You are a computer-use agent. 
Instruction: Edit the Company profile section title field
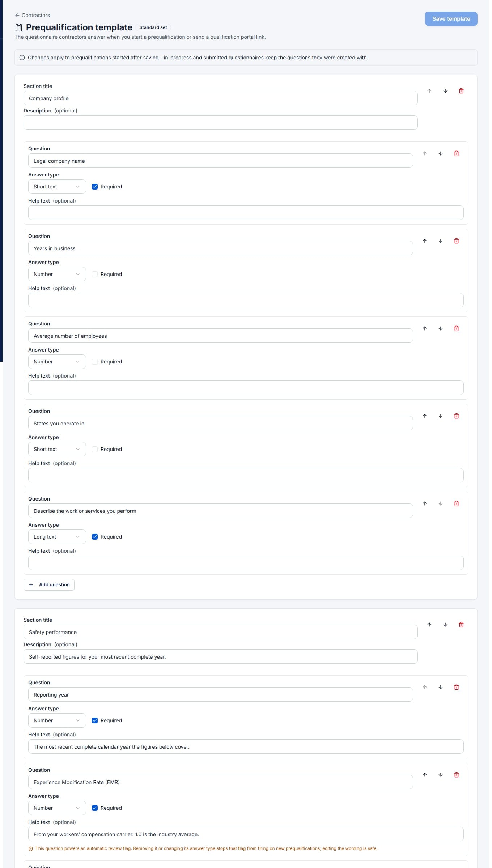[x=221, y=98]
